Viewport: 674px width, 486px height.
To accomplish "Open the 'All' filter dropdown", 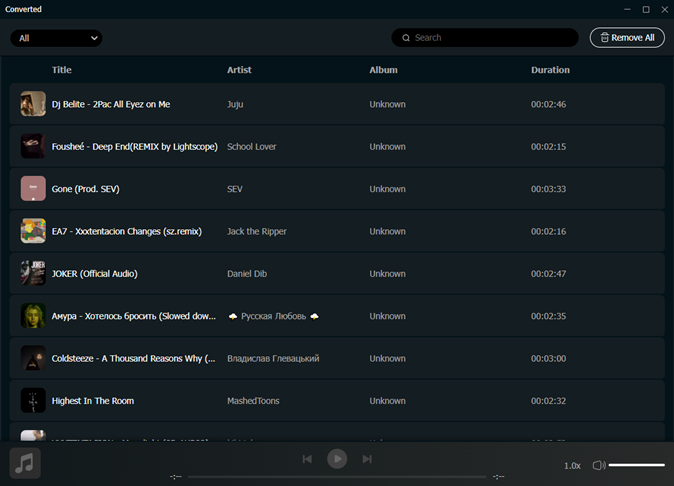I will [57, 38].
